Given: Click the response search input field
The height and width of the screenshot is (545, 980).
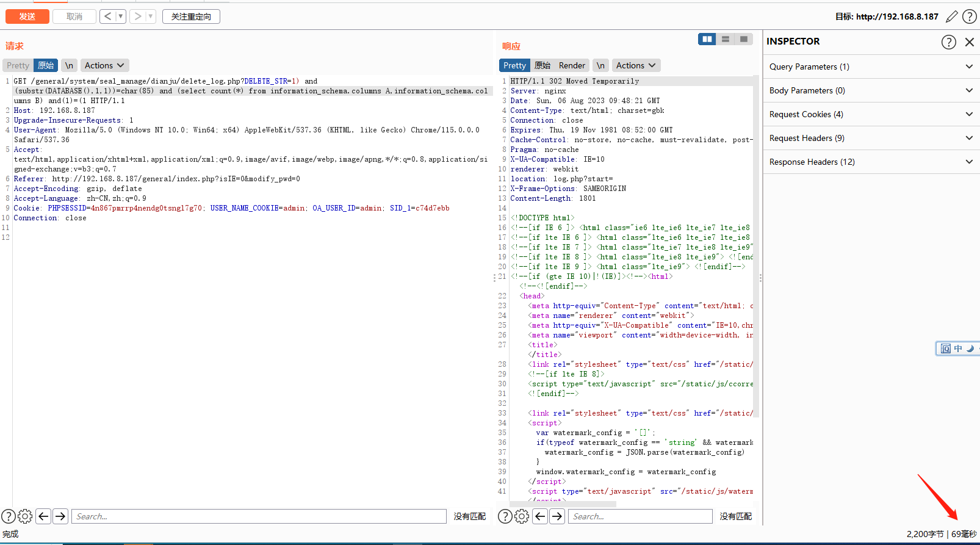Looking at the screenshot, I should pos(640,516).
